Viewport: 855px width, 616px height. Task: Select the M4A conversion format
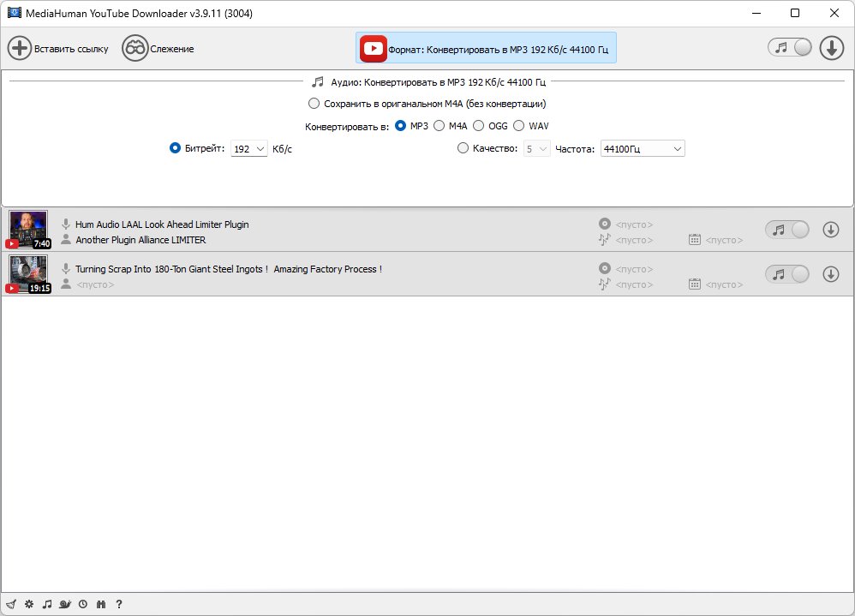point(439,126)
